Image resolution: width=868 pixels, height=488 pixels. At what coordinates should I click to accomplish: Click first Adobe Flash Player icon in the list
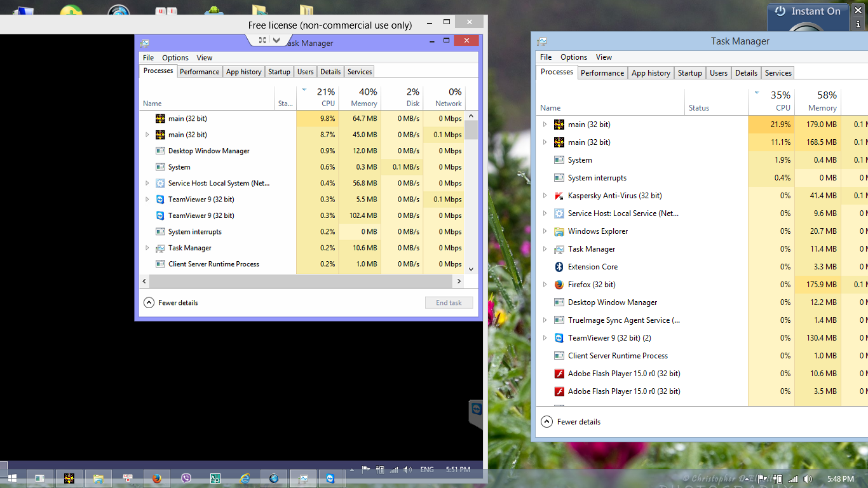559,374
